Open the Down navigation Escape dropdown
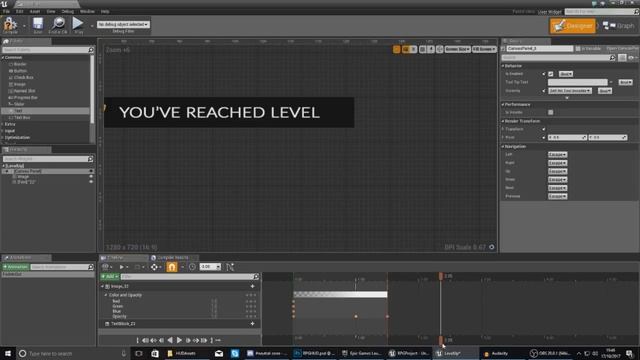640x360 pixels. coord(558,180)
